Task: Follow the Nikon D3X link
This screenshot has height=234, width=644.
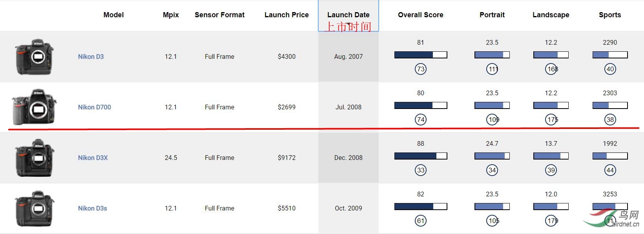Action: click(93, 158)
